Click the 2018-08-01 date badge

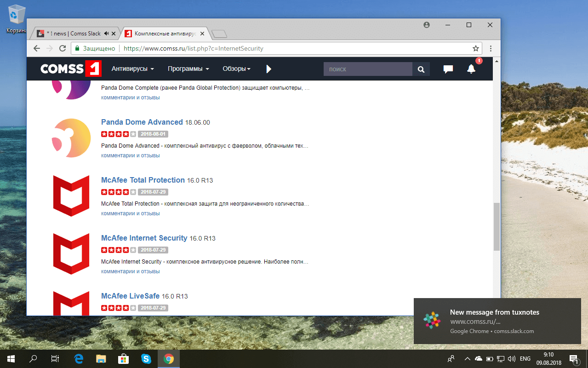pyautogui.click(x=153, y=134)
